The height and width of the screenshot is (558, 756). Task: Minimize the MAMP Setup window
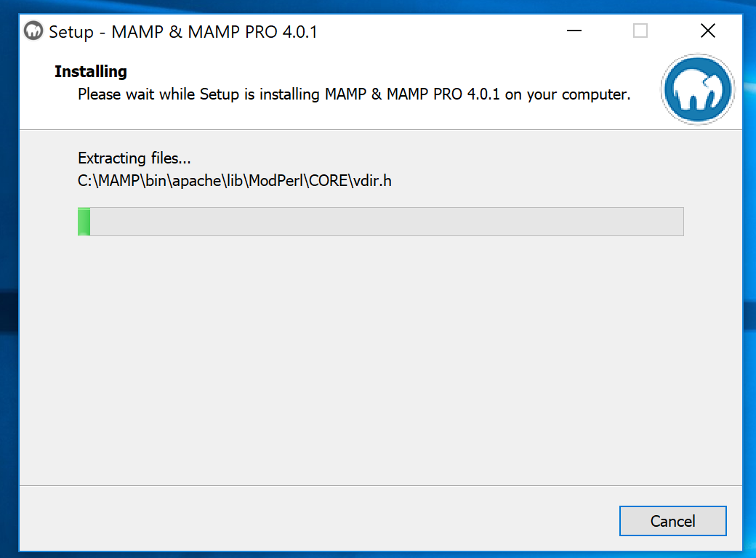(x=574, y=31)
